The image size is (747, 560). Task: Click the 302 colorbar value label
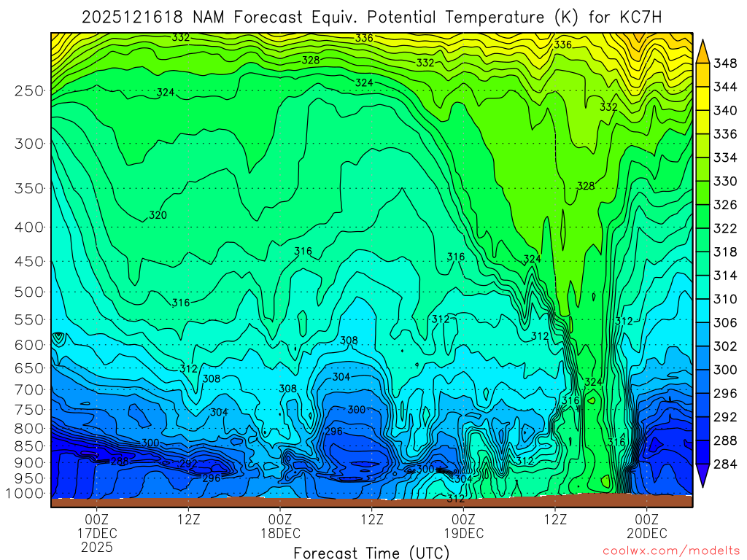[x=725, y=346]
